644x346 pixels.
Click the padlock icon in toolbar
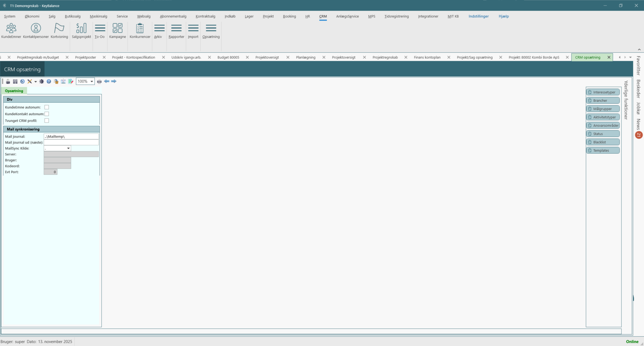(x=8, y=82)
